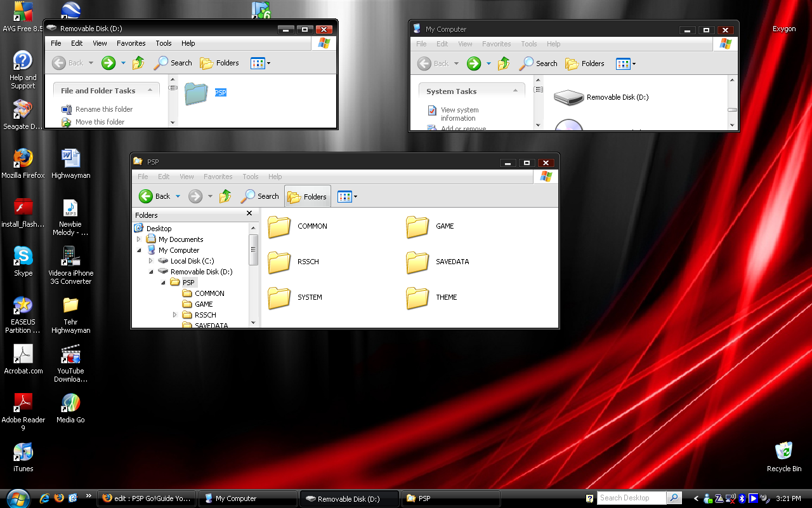Image resolution: width=812 pixels, height=508 pixels.
Task: Open EASEUS Partition desktop shortcut
Action: tap(23, 315)
